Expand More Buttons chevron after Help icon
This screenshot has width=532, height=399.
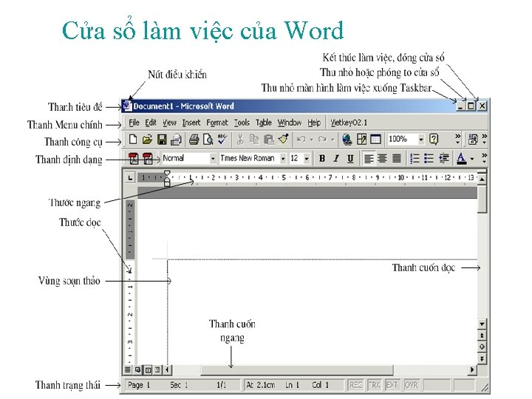(x=457, y=139)
